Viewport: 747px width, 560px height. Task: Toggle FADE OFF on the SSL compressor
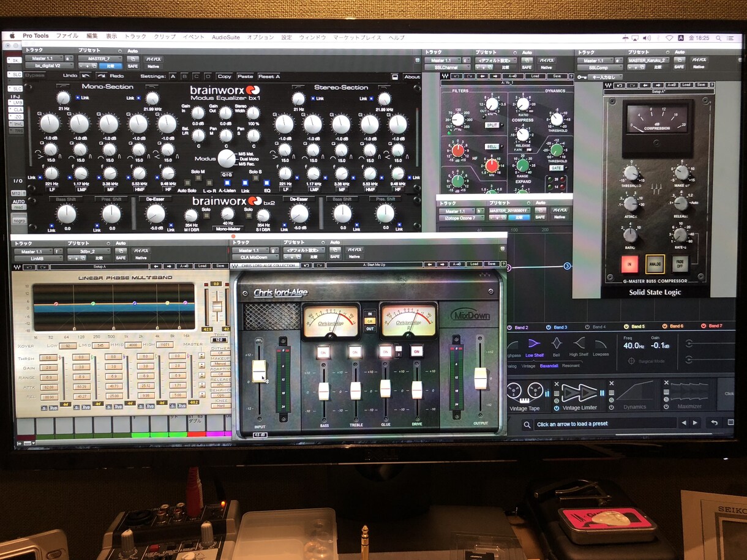[680, 264]
